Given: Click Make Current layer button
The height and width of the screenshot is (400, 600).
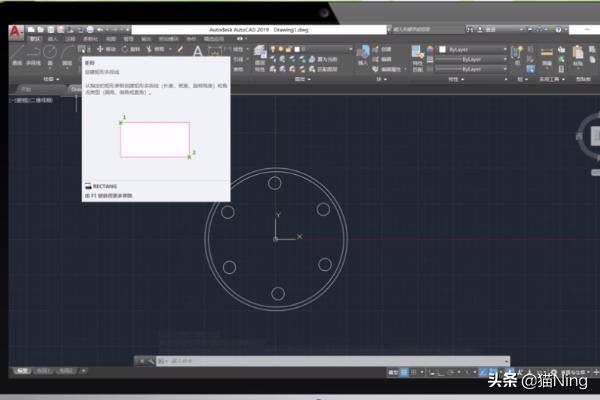Looking at the screenshot, I should (x=323, y=59).
